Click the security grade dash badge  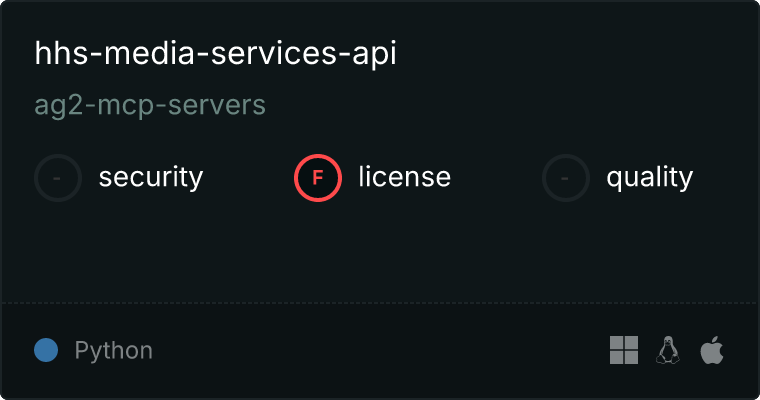pos(58,178)
